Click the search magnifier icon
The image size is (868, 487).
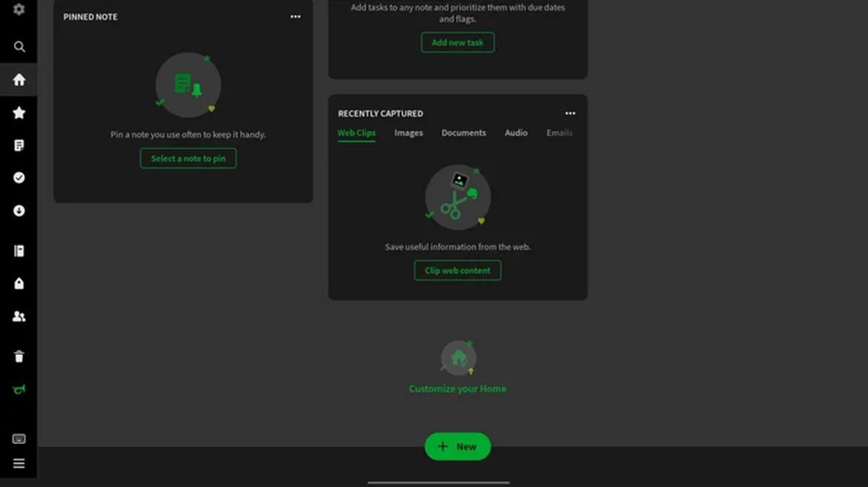point(19,47)
